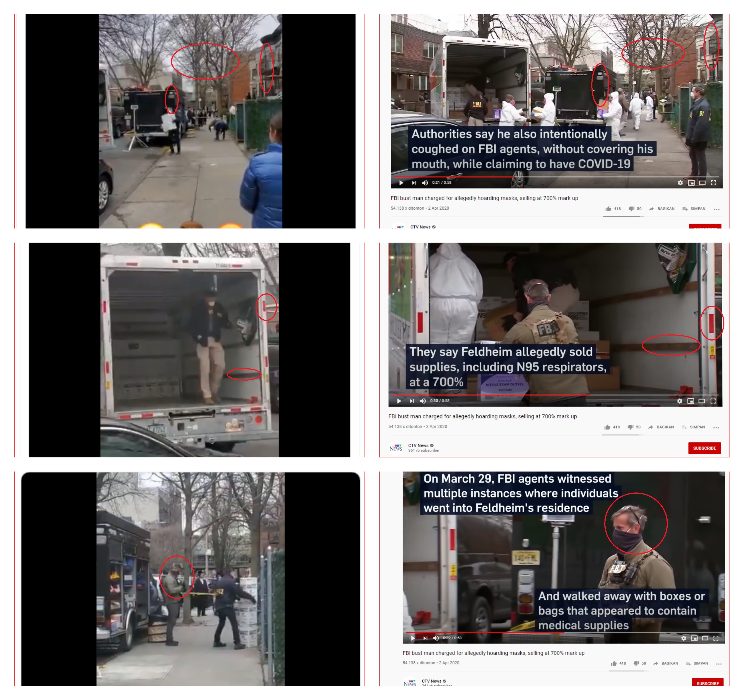
Task: Click the CTV News logo beside 361 rb subscriber
Action: (396, 448)
